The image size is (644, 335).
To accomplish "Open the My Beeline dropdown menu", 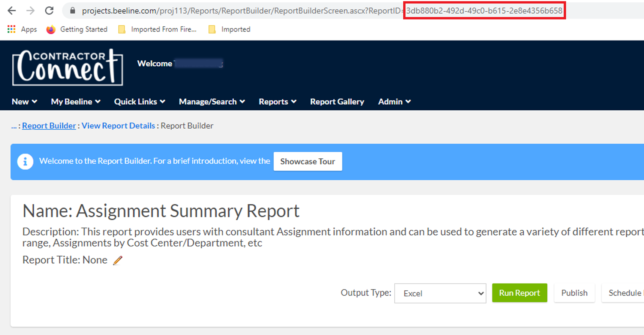I will click(75, 102).
